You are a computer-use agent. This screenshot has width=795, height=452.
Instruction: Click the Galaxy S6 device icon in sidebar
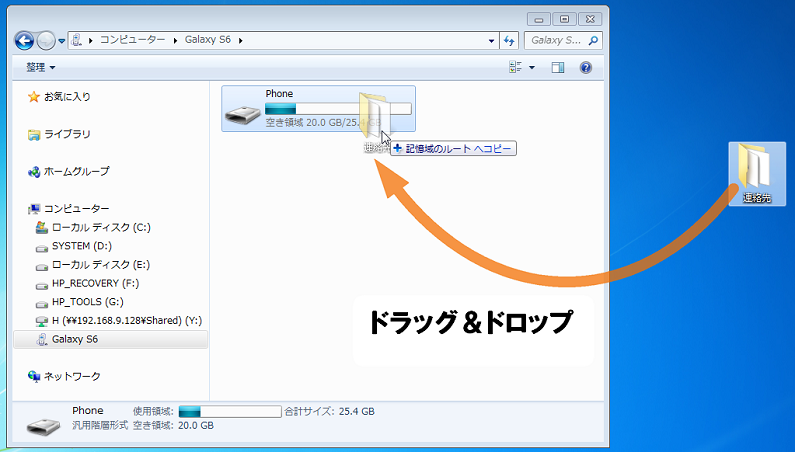(x=42, y=339)
